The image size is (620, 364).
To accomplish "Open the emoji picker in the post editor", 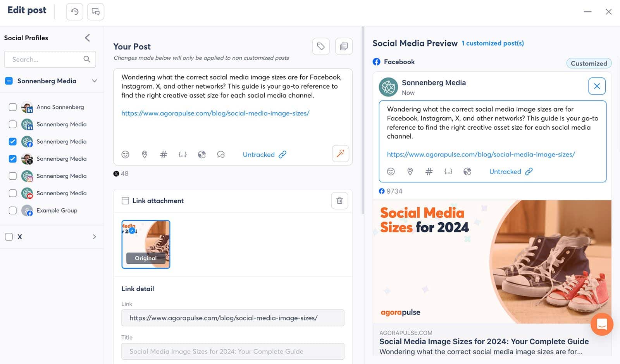I will [x=125, y=154].
